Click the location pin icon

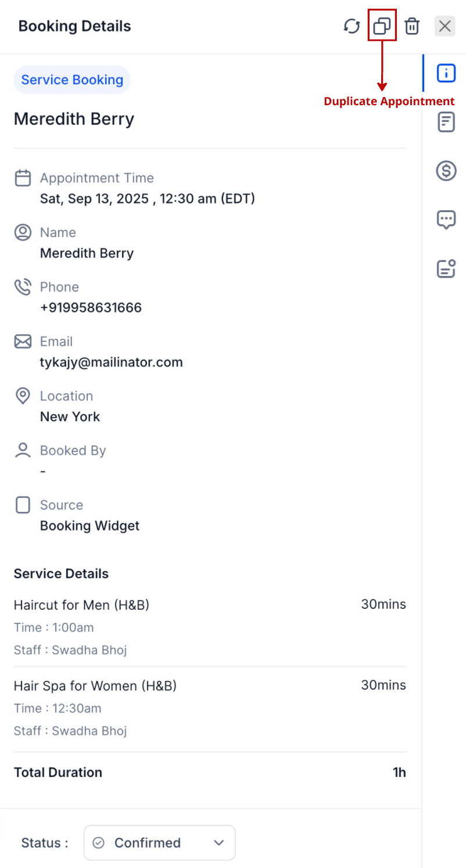23,396
